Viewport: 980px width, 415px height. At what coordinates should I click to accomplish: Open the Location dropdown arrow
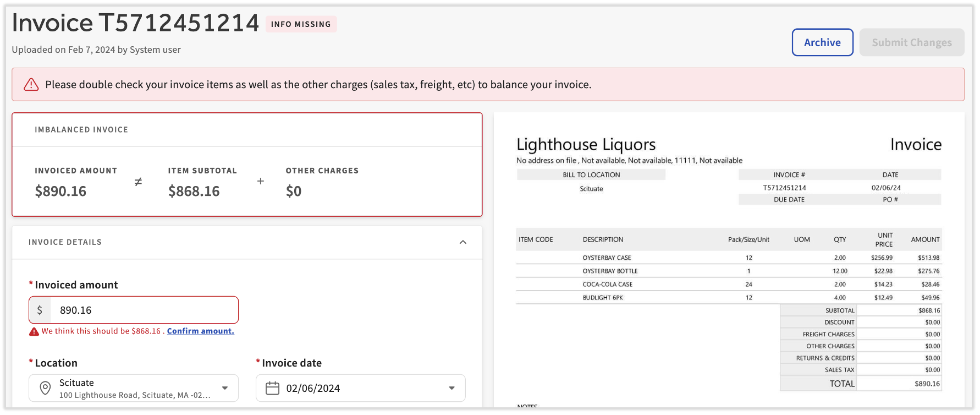225,388
